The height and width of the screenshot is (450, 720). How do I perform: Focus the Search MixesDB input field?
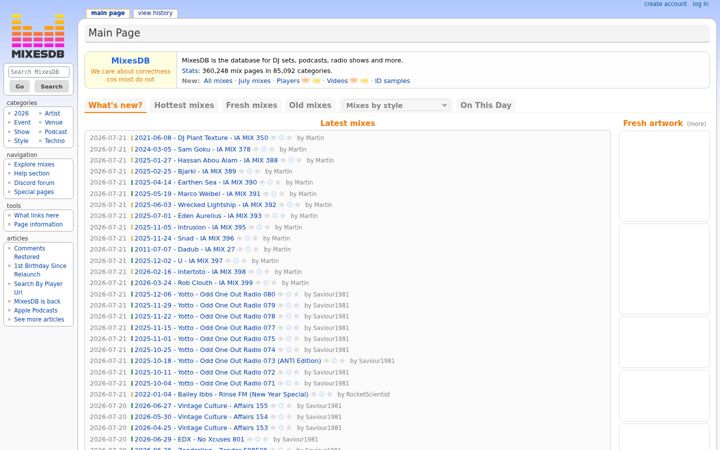[39, 72]
